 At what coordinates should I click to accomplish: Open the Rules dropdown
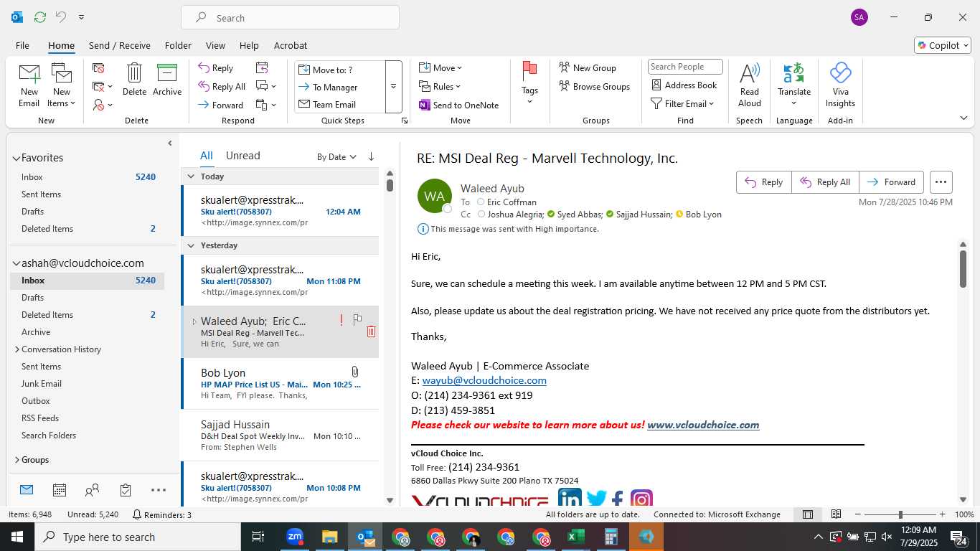coord(440,87)
